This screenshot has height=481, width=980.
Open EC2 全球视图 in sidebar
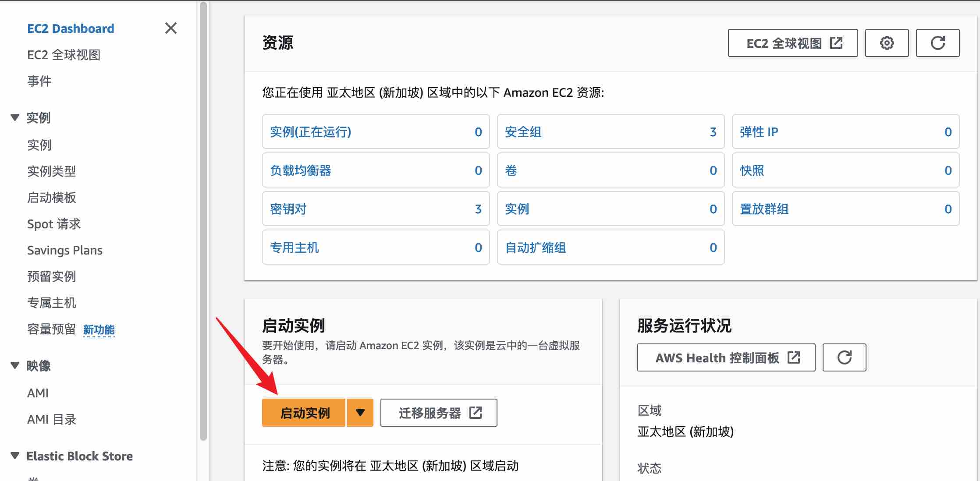pos(64,55)
